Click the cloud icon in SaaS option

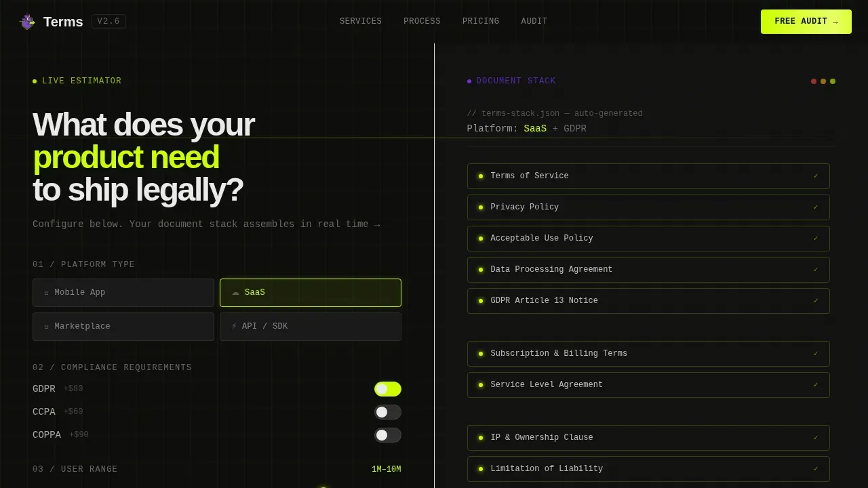click(235, 293)
